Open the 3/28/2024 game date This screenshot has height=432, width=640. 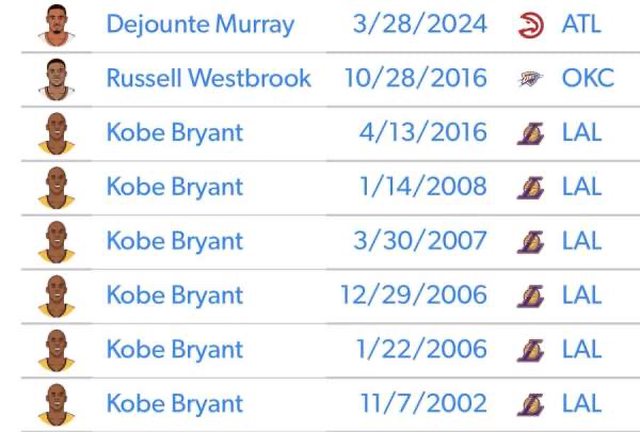pos(420,24)
